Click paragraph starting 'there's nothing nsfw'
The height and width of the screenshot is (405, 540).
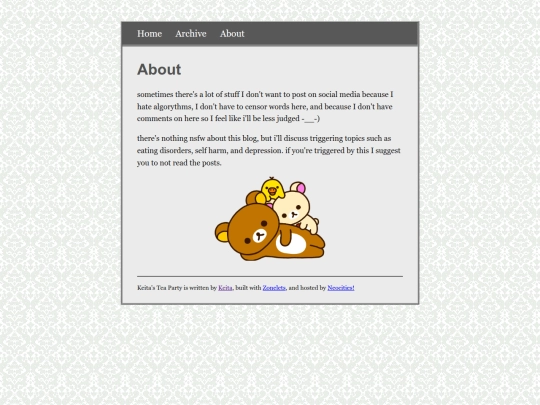pos(269,150)
